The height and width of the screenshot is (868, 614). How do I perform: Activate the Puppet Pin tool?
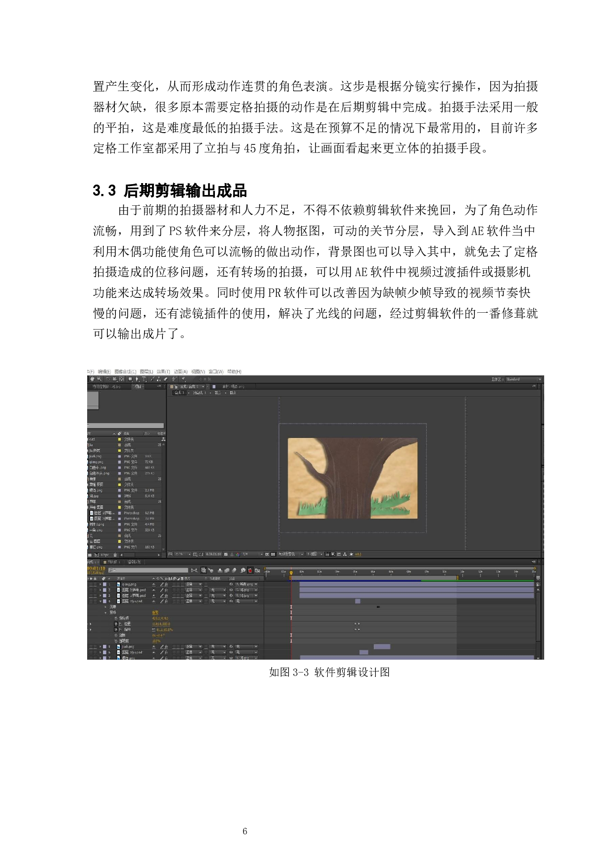pos(183,379)
